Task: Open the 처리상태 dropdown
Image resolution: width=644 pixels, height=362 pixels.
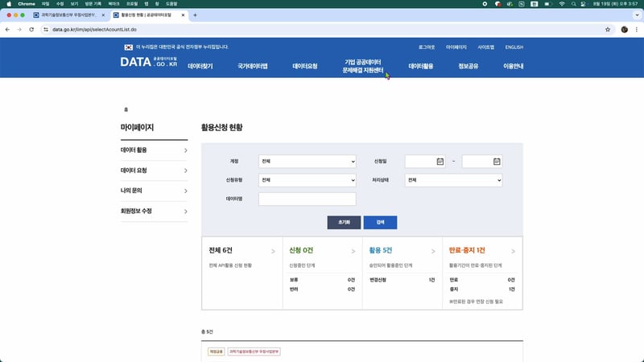Action: click(453, 180)
